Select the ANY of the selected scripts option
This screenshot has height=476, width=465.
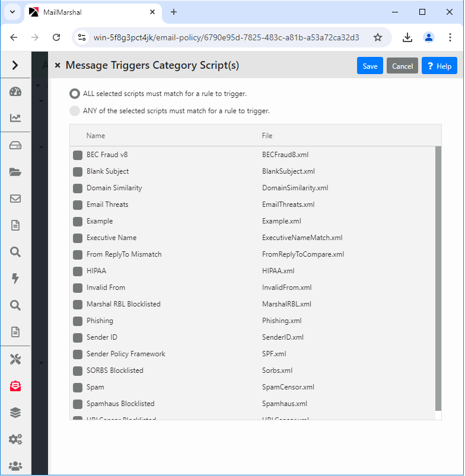point(75,111)
